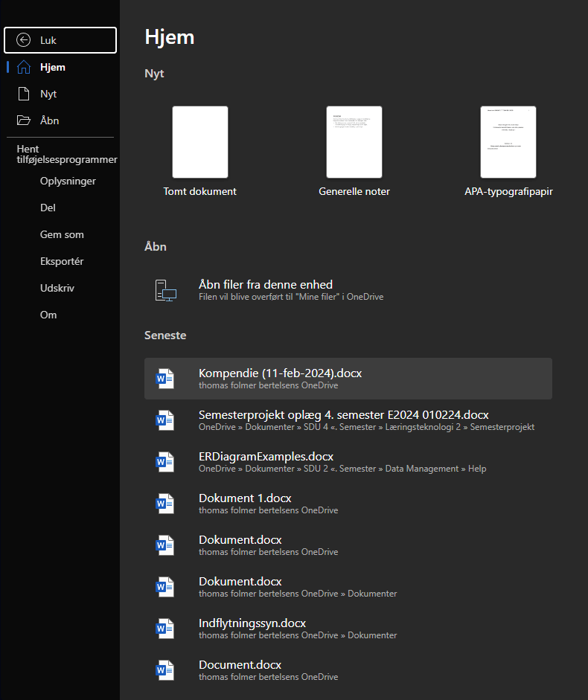
Task: Open Dokument 1.docx from recent list
Action: (348, 504)
